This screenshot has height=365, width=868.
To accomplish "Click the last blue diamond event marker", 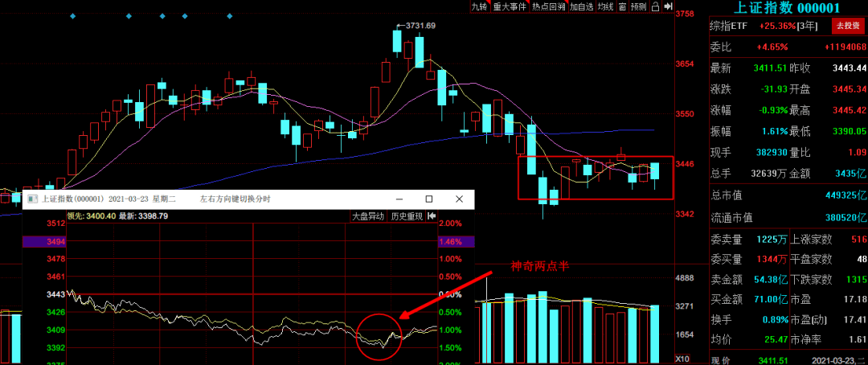I will tap(229, 17).
